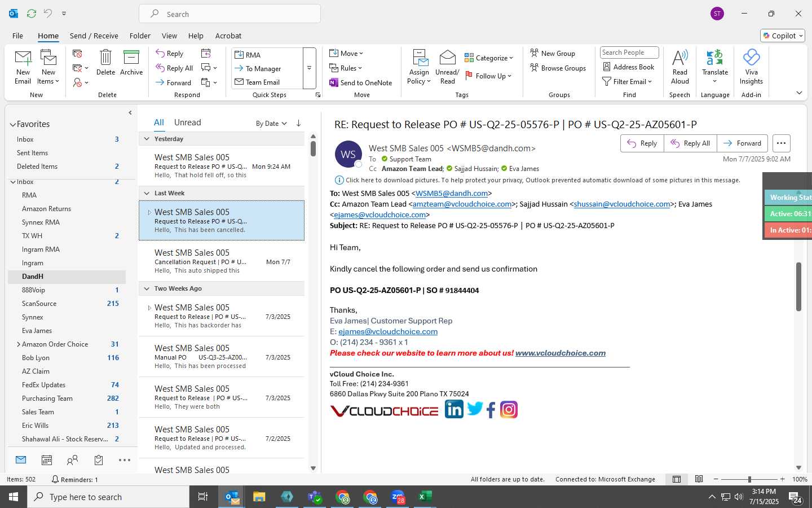Click Forward in the ribbon
The image size is (812, 508).
(x=174, y=83)
